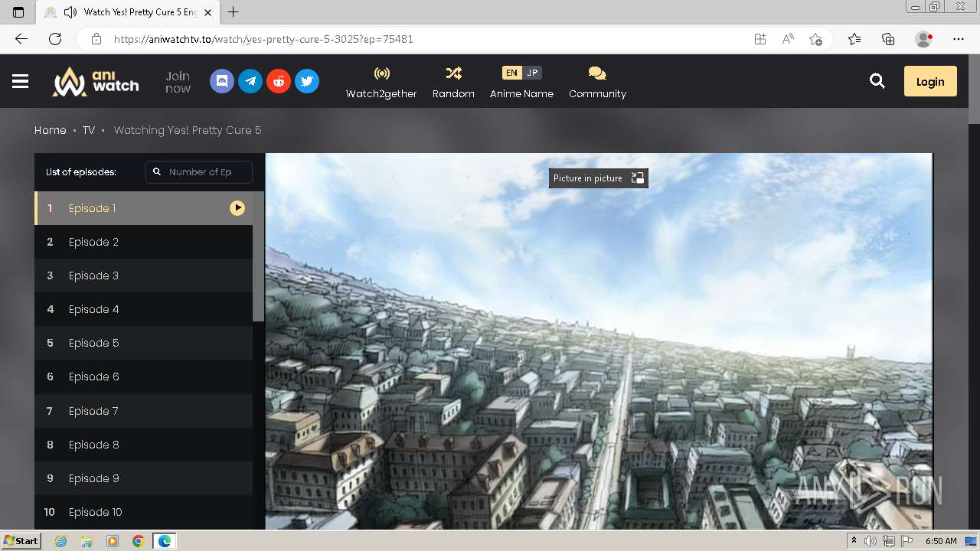Pick a Random anime
The image size is (980, 551).
[453, 82]
